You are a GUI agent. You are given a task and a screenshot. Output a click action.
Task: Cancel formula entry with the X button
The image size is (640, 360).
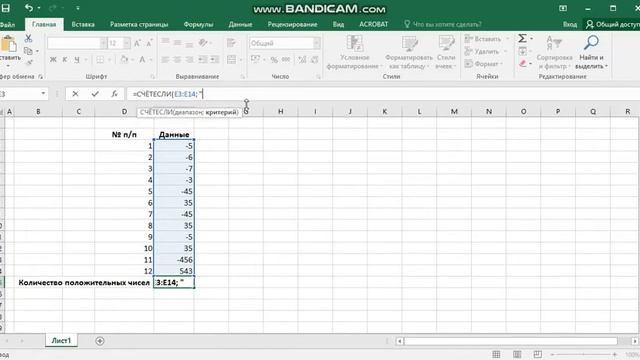[x=75, y=94]
